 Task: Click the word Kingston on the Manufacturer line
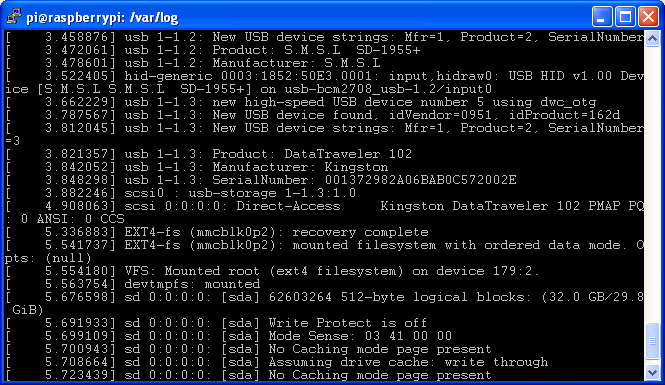356,167
